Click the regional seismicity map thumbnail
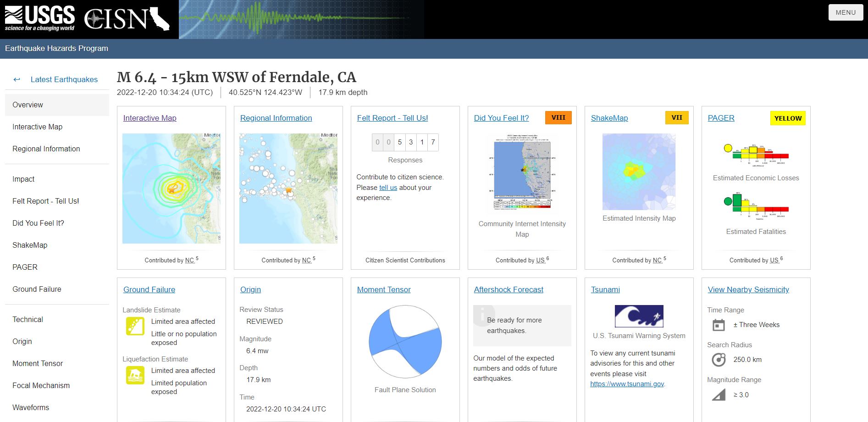The height and width of the screenshot is (422, 868). coord(288,189)
